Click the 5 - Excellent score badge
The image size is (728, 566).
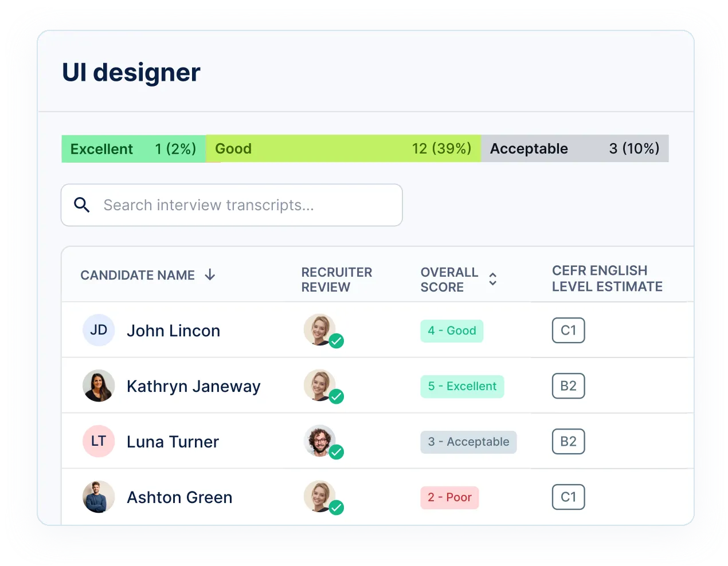(462, 386)
